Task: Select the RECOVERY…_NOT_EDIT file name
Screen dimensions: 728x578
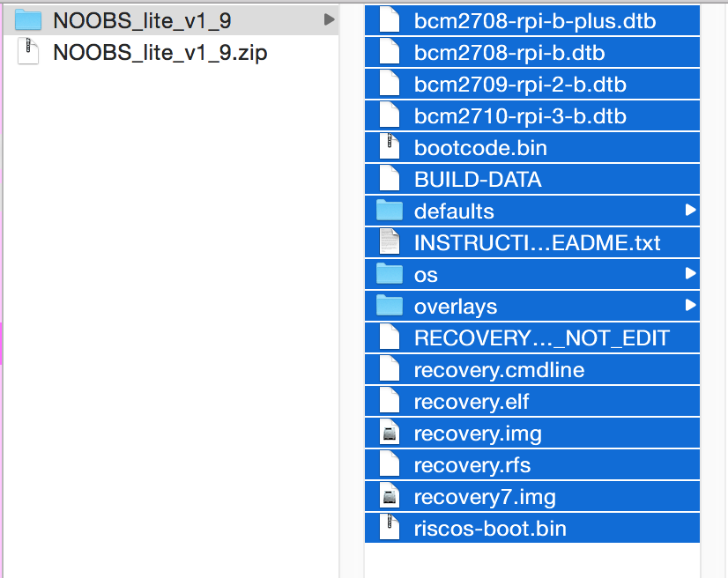Action: tap(541, 338)
